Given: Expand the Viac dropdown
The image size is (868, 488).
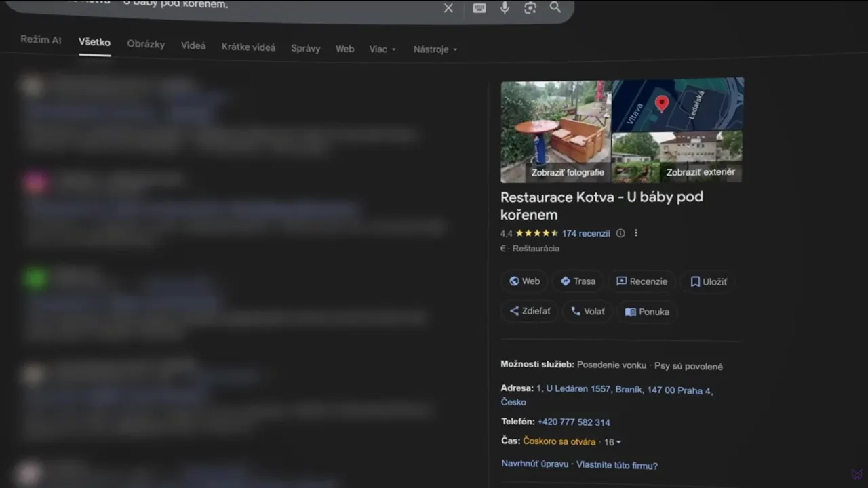Looking at the screenshot, I should [x=382, y=49].
